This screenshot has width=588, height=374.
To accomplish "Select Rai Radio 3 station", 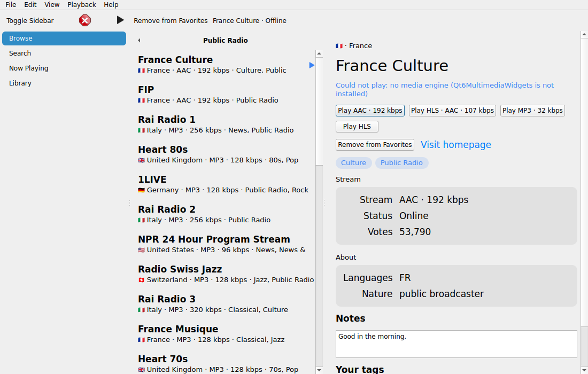I will (226, 305).
